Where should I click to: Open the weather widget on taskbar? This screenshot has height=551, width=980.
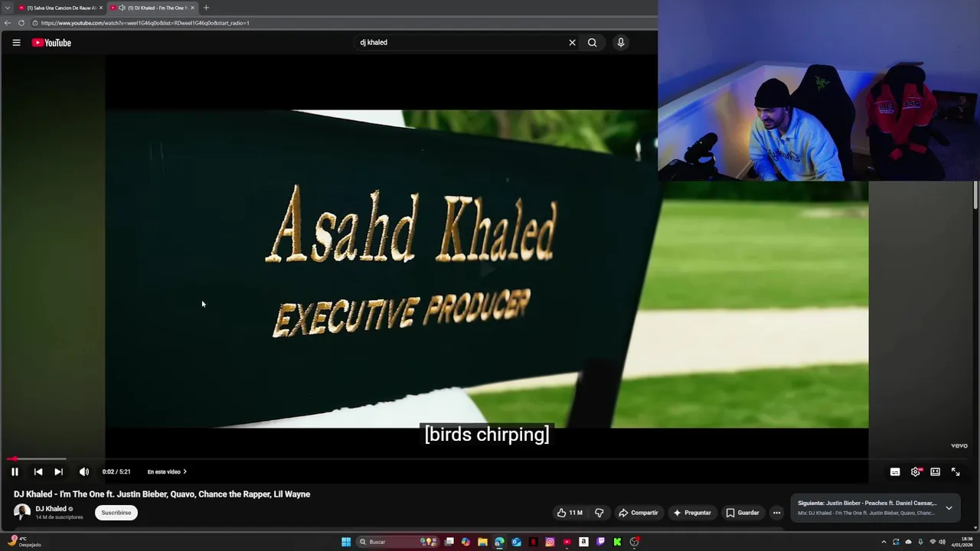[23, 542]
